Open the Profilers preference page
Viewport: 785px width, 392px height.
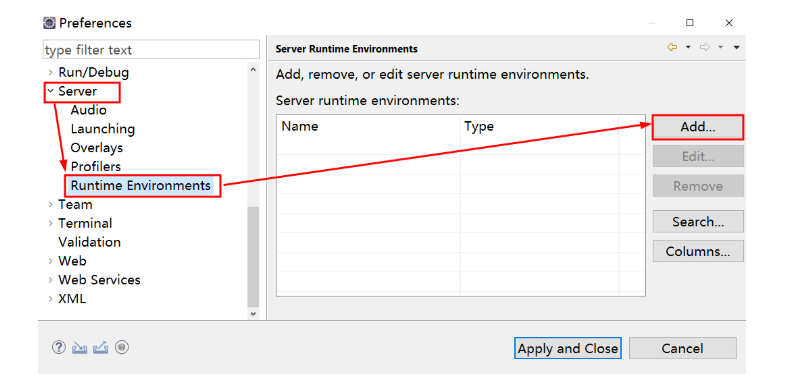click(x=96, y=167)
